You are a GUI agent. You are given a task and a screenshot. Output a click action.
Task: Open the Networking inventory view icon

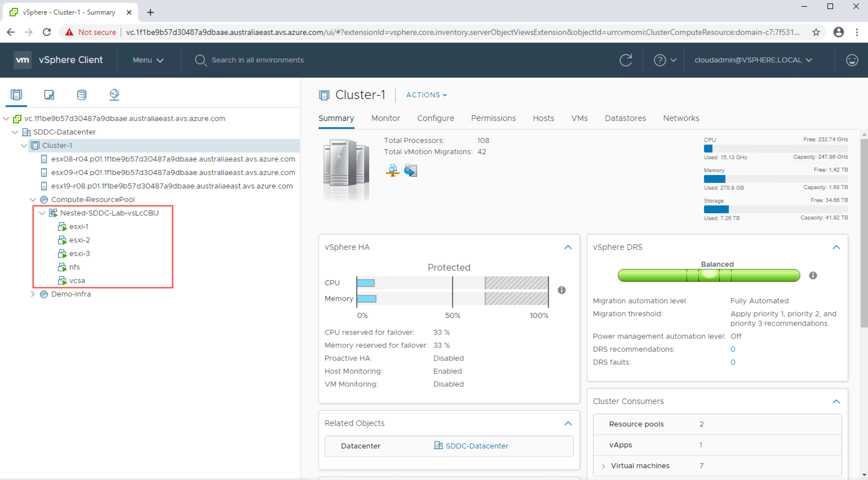[114, 95]
